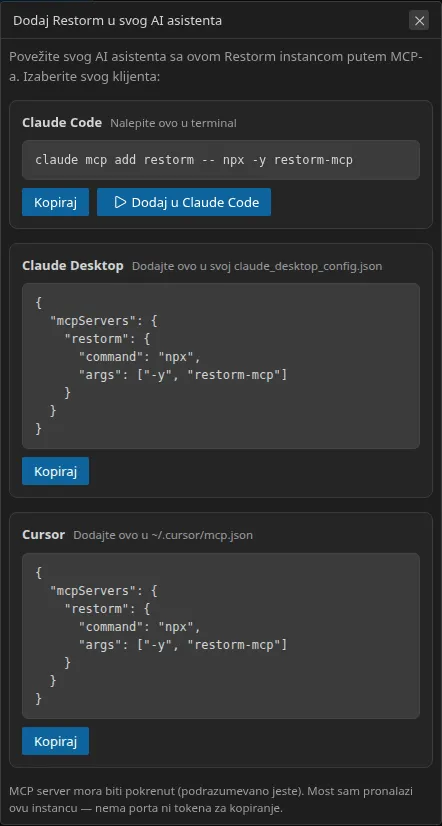
Task: Click the claude_desktop_config.json instruction text
Action: (x=257, y=267)
